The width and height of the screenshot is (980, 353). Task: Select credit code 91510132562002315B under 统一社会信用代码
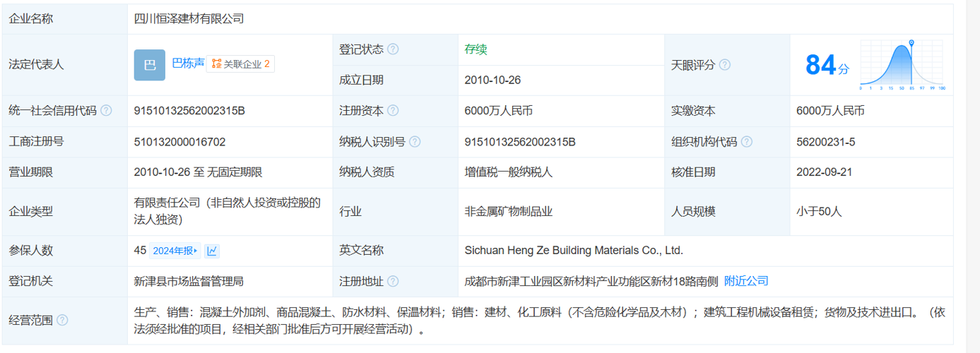(x=189, y=111)
